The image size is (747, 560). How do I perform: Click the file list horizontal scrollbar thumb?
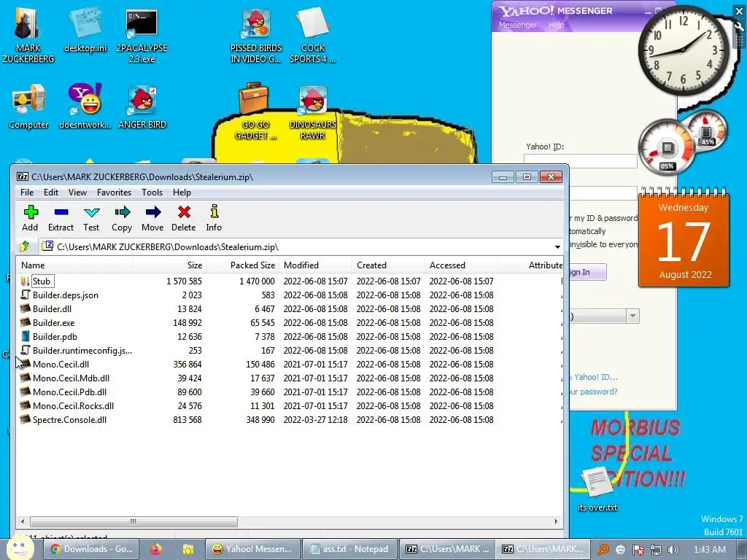click(x=133, y=521)
